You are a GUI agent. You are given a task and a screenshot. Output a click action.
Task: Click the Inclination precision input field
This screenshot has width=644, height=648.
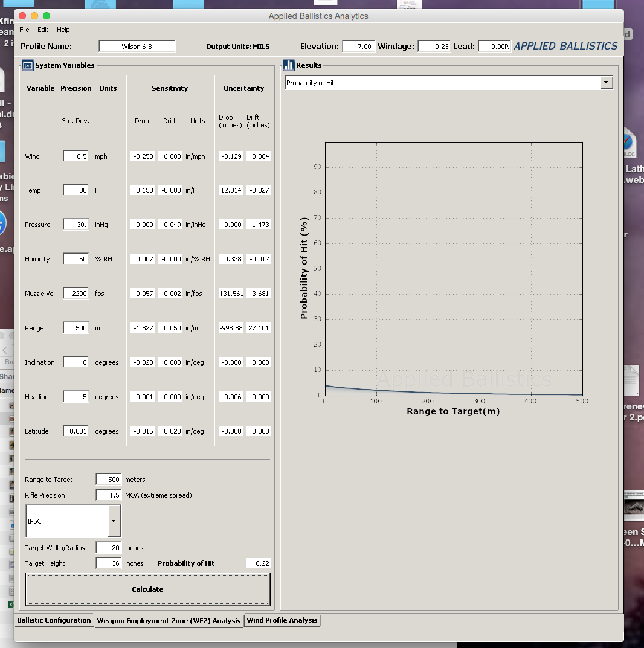click(76, 362)
